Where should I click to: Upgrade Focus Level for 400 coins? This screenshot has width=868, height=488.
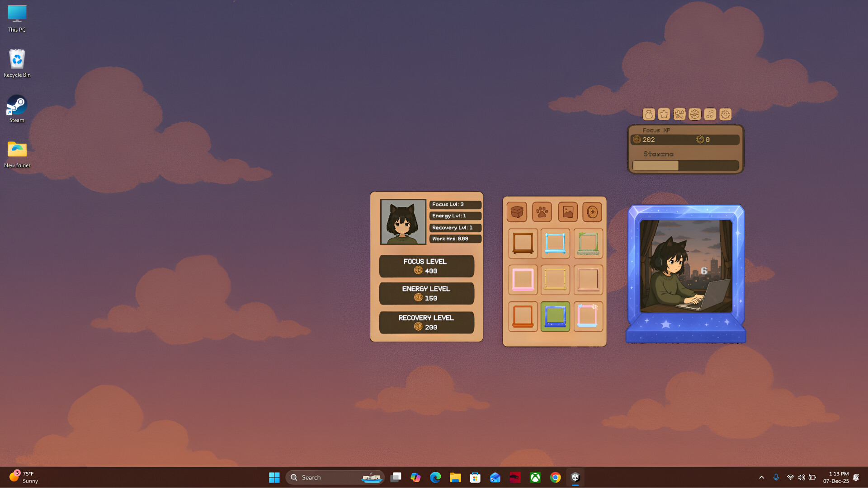(x=426, y=266)
